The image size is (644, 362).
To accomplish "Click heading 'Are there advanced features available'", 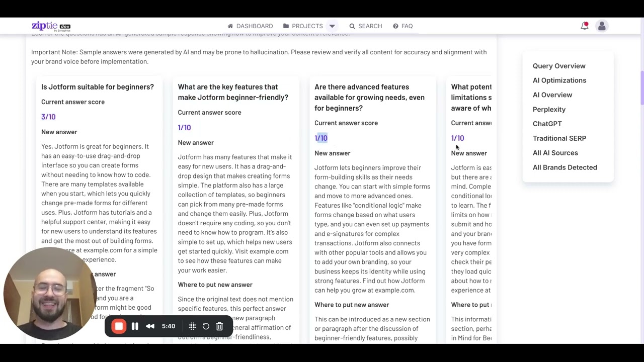I will tap(369, 98).
